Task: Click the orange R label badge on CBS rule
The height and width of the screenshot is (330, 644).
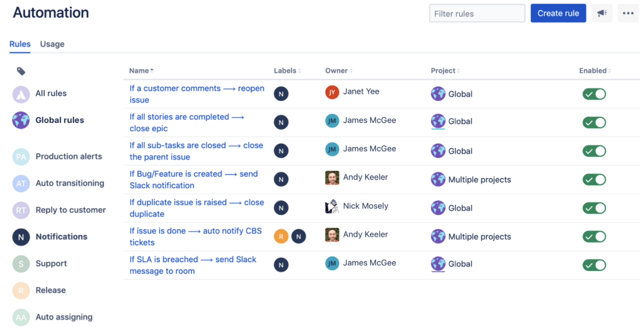Action: tap(281, 236)
